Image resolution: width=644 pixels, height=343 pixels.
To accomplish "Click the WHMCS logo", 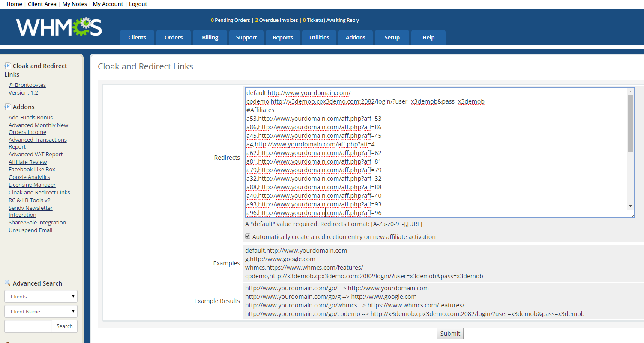I will (x=59, y=27).
